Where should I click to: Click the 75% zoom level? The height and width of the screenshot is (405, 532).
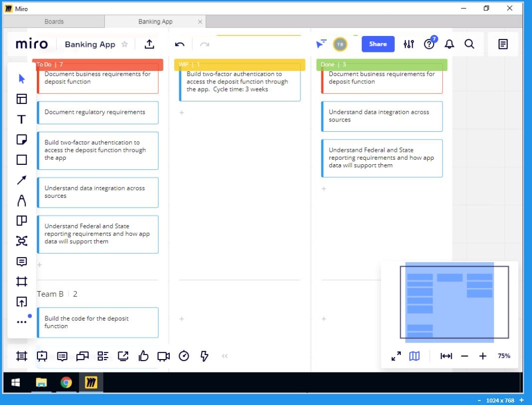(504, 356)
